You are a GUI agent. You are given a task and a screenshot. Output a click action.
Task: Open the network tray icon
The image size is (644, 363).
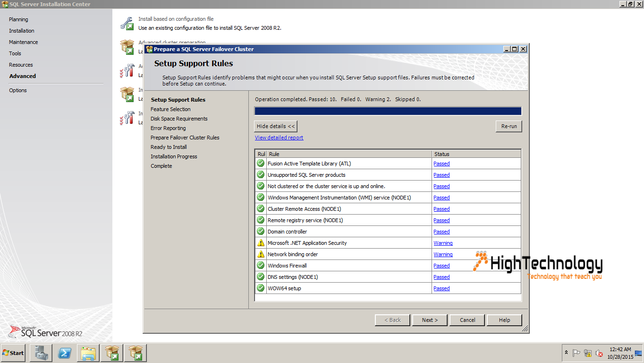[588, 353]
